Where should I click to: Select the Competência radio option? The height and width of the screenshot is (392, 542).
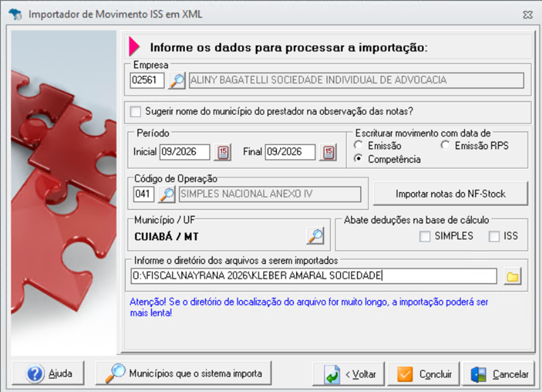[x=358, y=159]
